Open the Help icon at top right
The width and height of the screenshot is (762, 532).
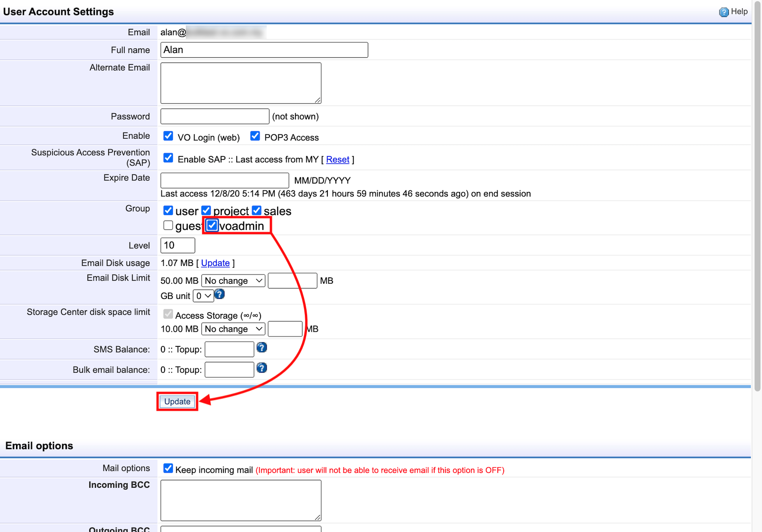pyautogui.click(x=723, y=12)
